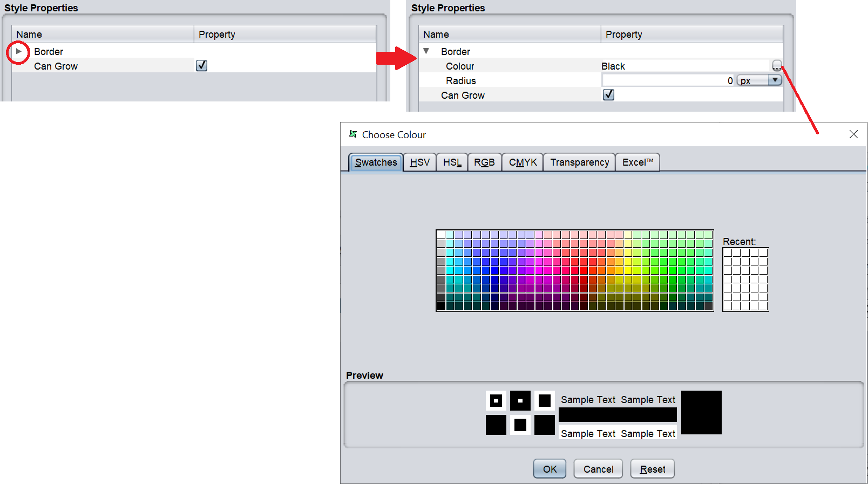
Task: Switch to the HSV tab
Action: 419,162
